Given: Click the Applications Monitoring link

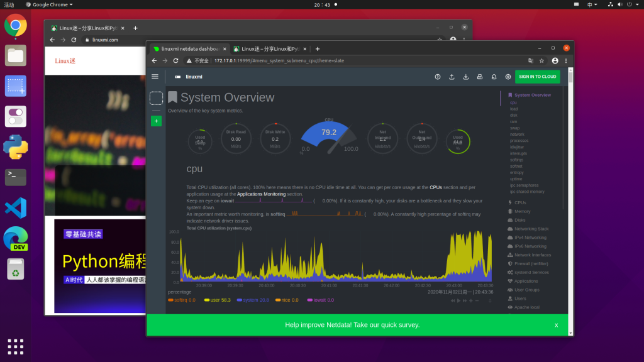Looking at the screenshot, I should [261, 194].
